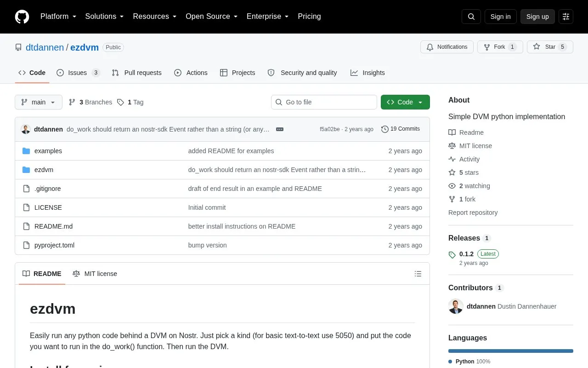The width and height of the screenshot is (588, 368).
Task: Click dtdannen avatar in commit bar
Action: pyautogui.click(x=26, y=129)
